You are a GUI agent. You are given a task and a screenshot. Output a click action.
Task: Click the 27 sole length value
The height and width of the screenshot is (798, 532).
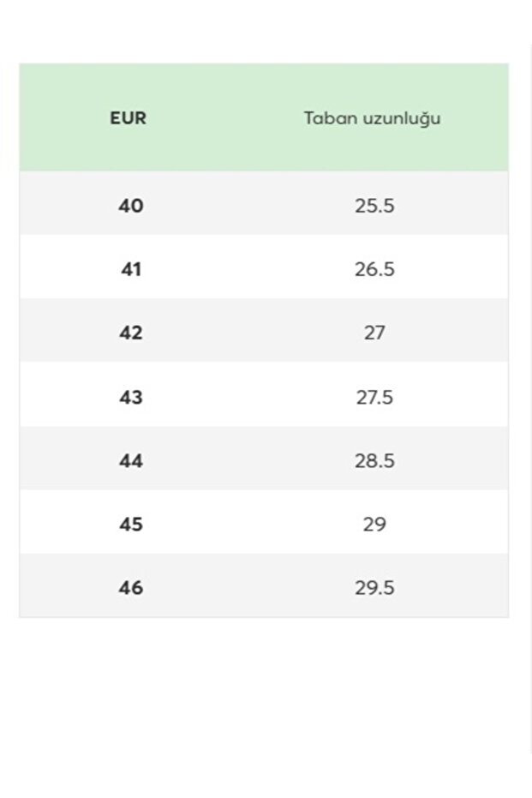[374, 333]
